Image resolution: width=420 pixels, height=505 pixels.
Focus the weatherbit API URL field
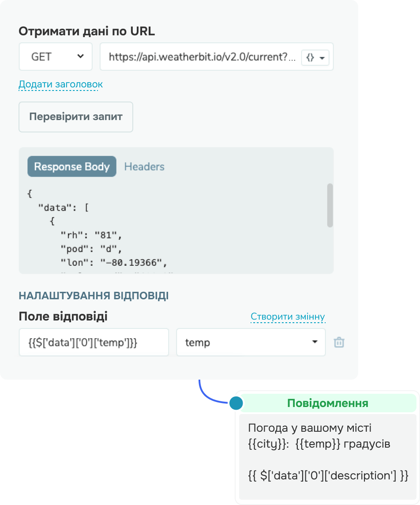tap(202, 57)
